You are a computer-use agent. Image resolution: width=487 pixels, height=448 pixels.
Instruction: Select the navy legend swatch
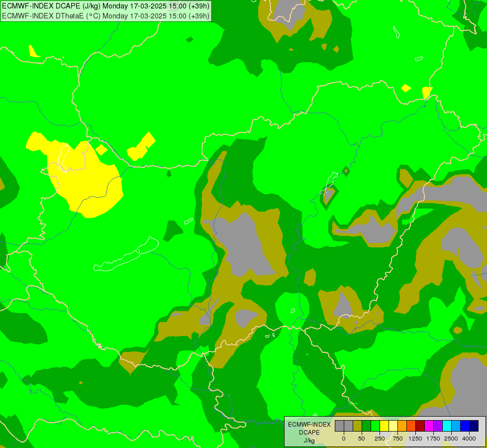pyautogui.click(x=474, y=426)
